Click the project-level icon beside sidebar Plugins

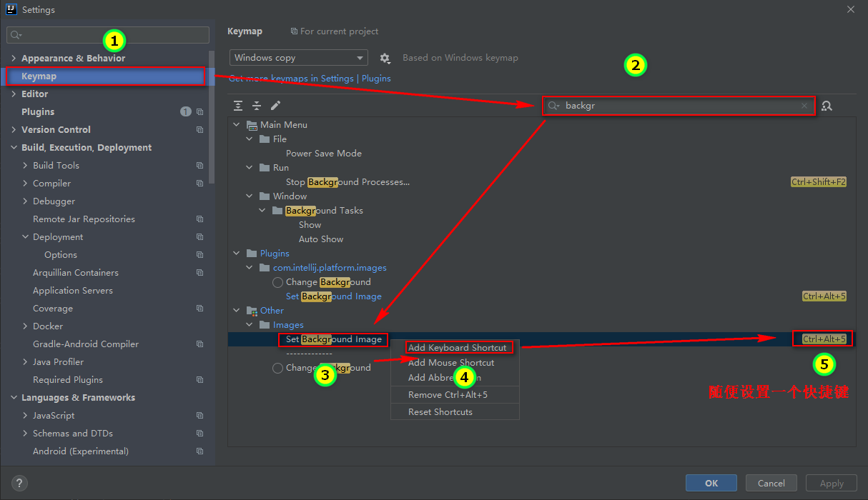199,112
